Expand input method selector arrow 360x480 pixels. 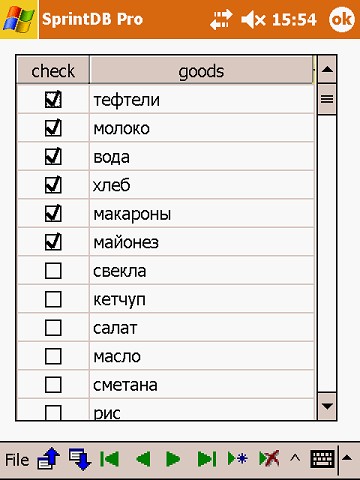point(347,458)
